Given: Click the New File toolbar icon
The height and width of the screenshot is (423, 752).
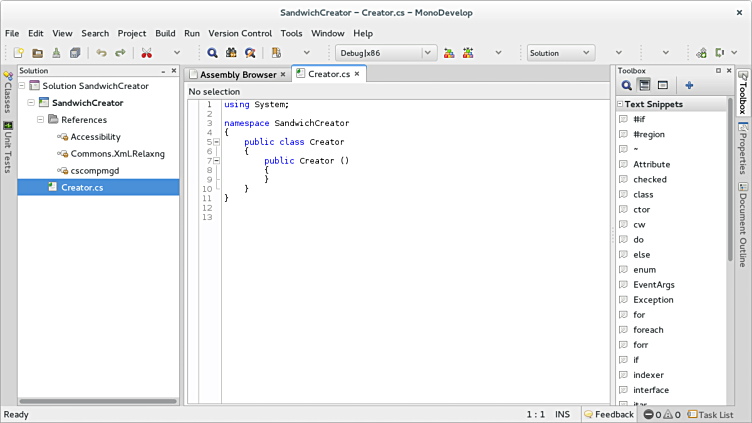Looking at the screenshot, I should pyautogui.click(x=19, y=53).
